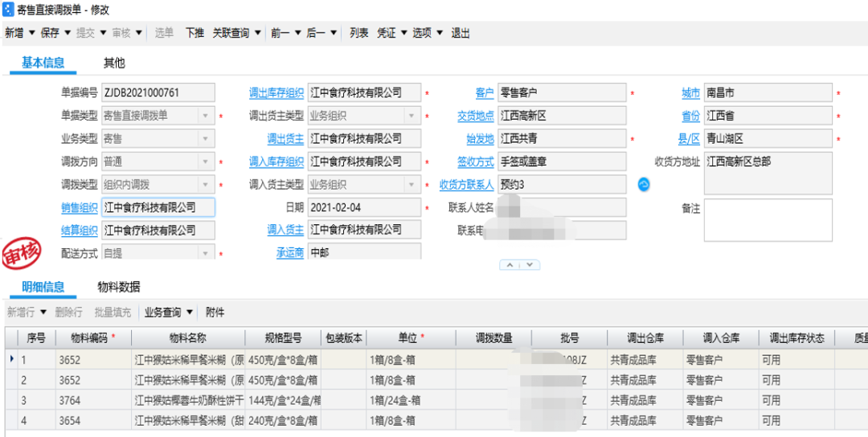Open the 凭证 dropdown arrow
868x437 pixels.
404,33
